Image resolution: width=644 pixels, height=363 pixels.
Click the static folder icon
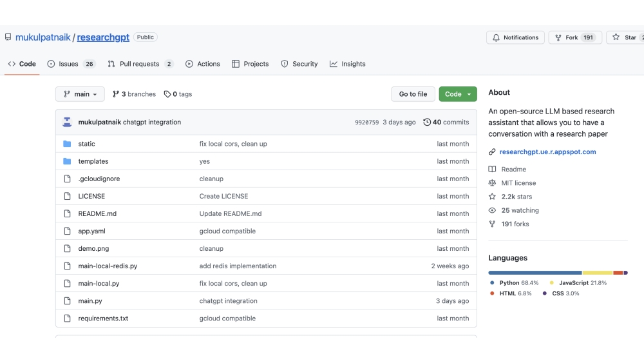67,144
